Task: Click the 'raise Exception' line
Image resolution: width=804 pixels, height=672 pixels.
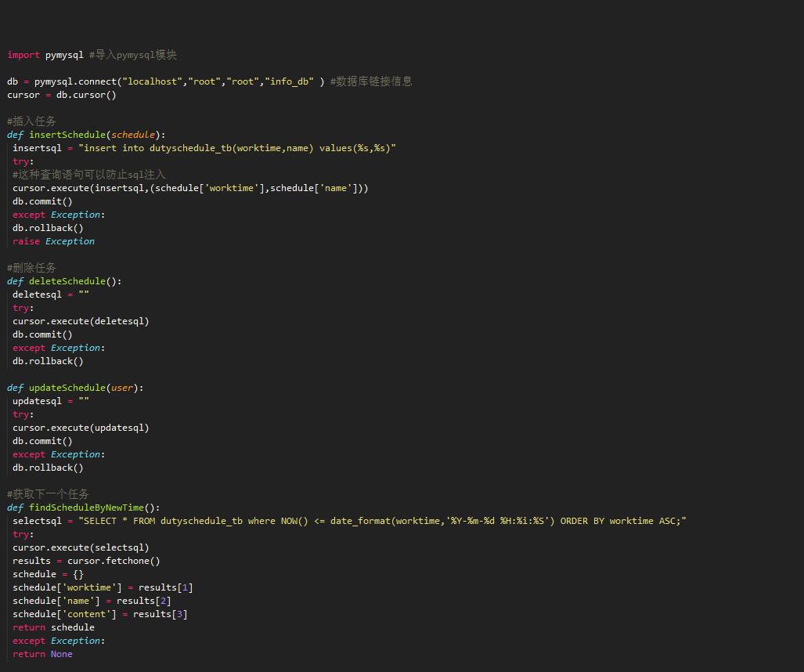Action: (54, 241)
